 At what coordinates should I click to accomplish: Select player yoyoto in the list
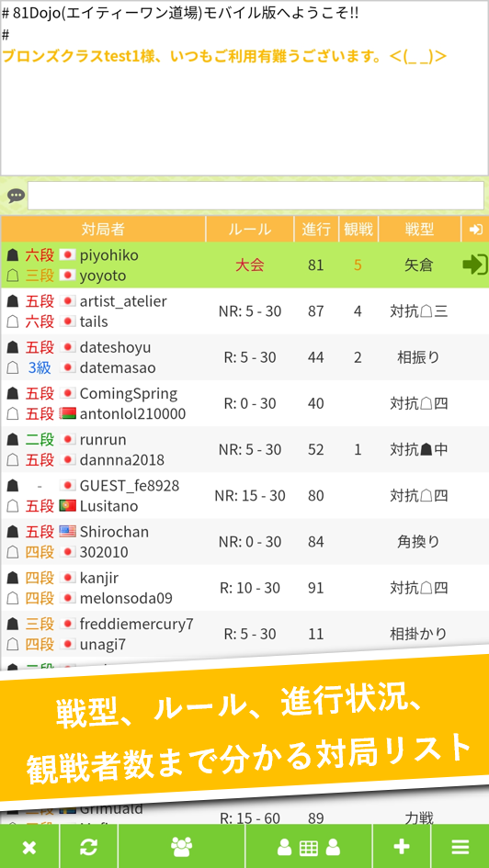103,276
